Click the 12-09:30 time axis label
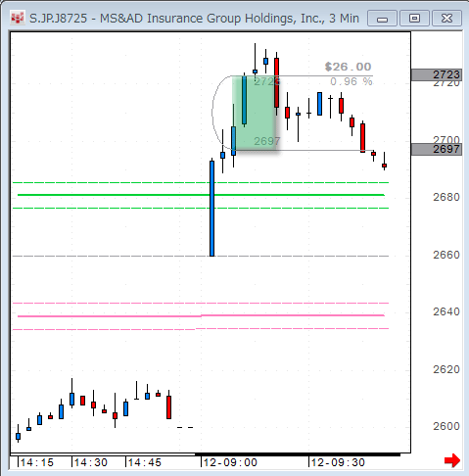The height and width of the screenshot is (476, 469). (x=338, y=462)
